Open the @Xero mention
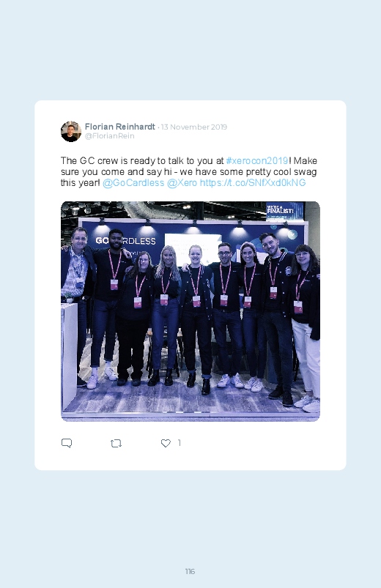The width and height of the screenshot is (381, 588). [x=182, y=182]
